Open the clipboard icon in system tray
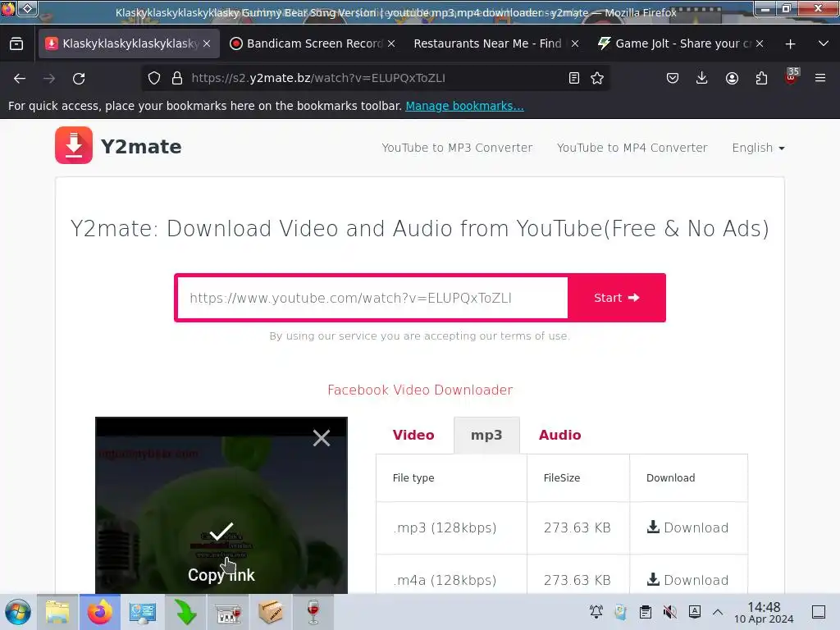The width and height of the screenshot is (840, 630). click(646, 612)
